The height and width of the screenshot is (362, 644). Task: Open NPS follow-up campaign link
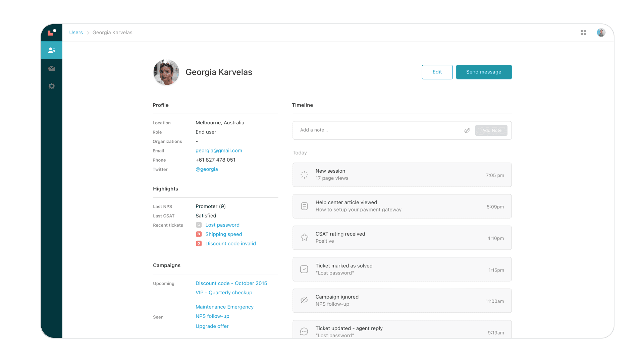pyautogui.click(x=212, y=316)
